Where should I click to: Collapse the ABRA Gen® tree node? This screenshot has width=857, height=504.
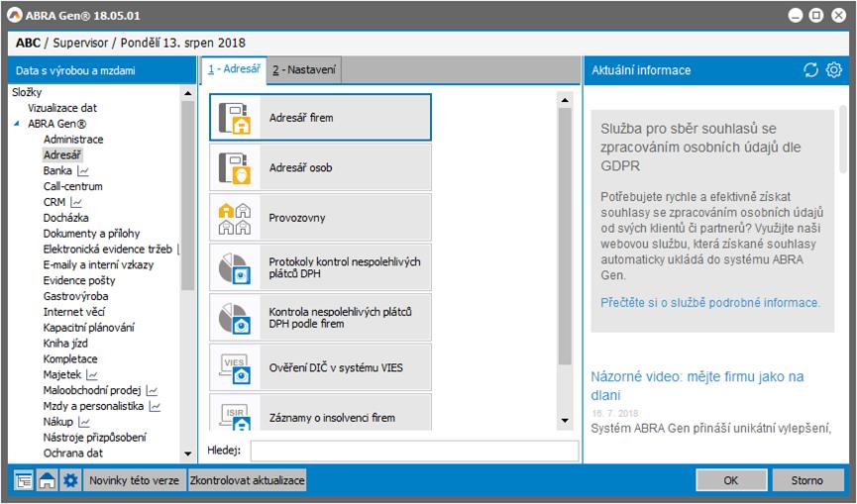pyautogui.click(x=17, y=124)
